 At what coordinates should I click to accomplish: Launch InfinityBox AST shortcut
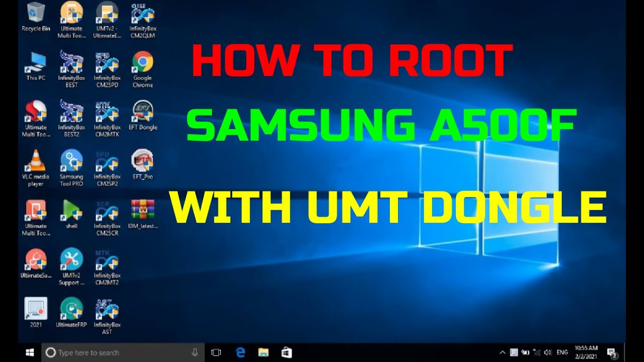107,316
